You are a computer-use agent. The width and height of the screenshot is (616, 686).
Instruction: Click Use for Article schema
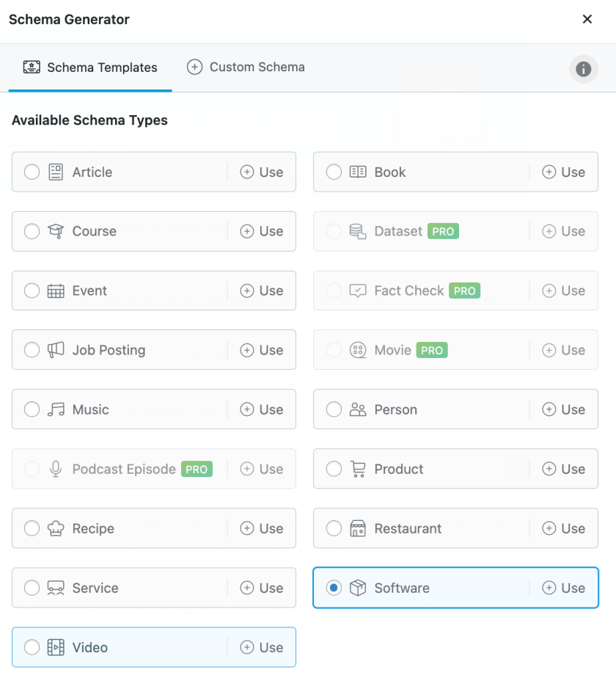(262, 172)
